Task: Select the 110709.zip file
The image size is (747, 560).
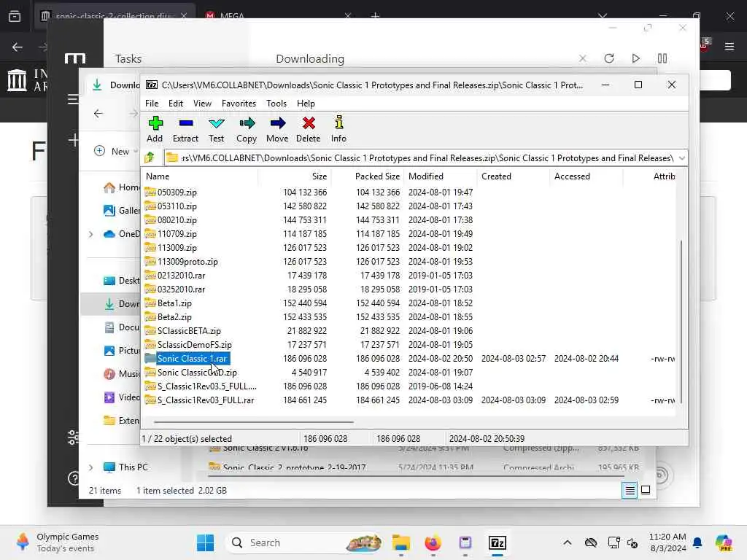Action: pos(177,234)
